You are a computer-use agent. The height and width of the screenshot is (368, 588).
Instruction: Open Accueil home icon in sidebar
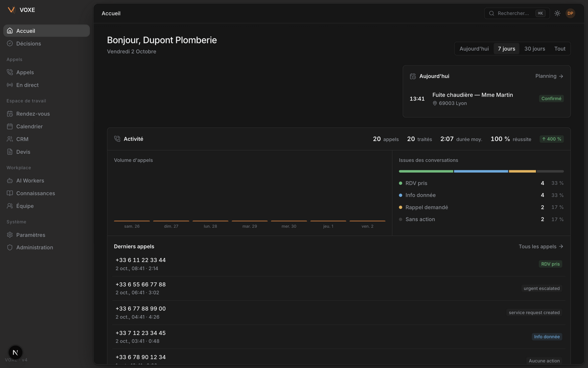pos(10,31)
